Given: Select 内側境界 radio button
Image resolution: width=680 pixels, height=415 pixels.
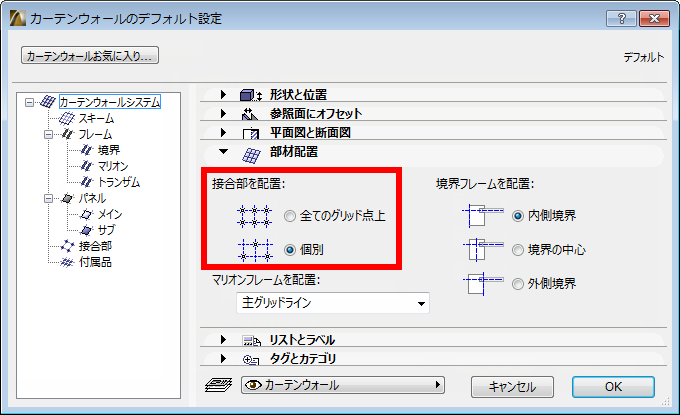Looking at the screenshot, I should (518, 216).
